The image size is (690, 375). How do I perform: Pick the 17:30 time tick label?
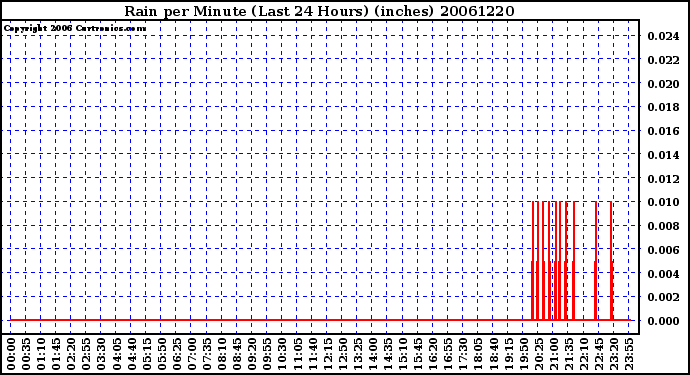[462, 354]
